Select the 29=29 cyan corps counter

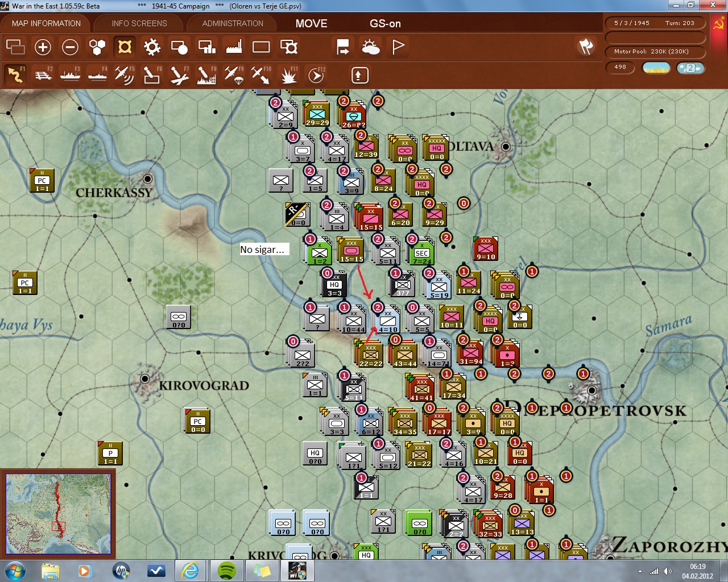tap(317, 114)
